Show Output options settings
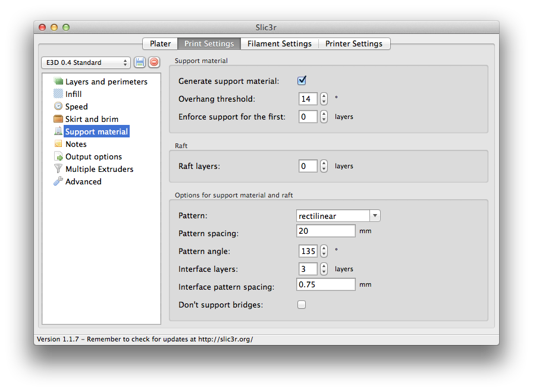Viewport: 533px width, 392px height. click(94, 156)
